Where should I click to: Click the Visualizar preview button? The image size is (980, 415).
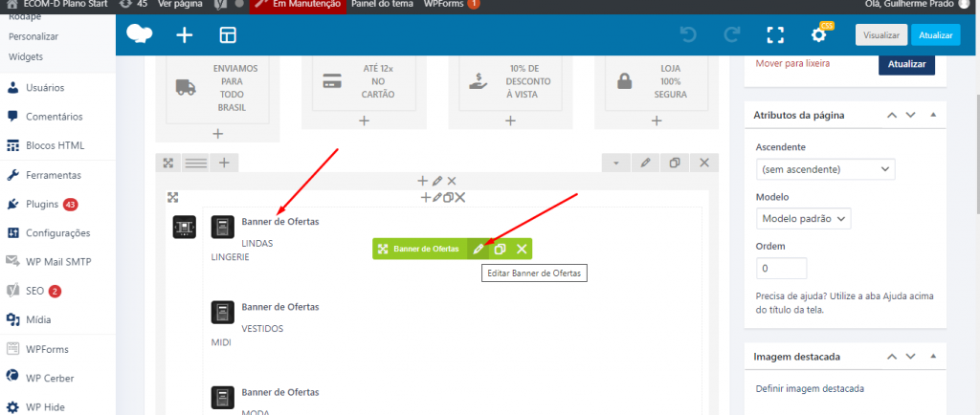881,35
